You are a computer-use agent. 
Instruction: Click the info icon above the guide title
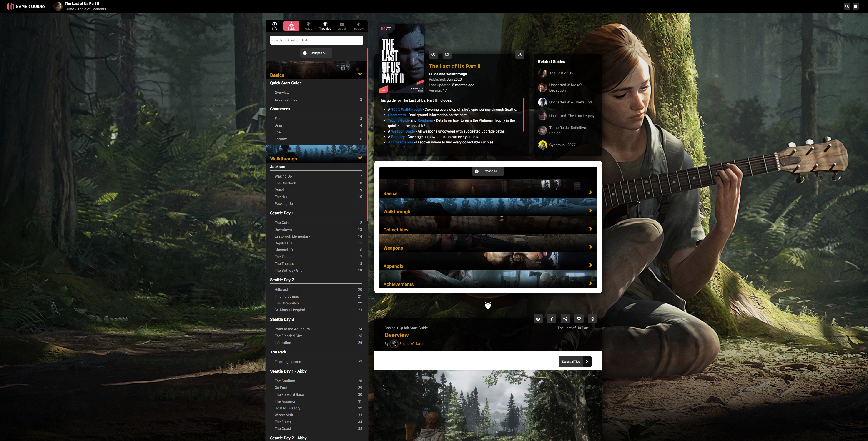(x=433, y=54)
